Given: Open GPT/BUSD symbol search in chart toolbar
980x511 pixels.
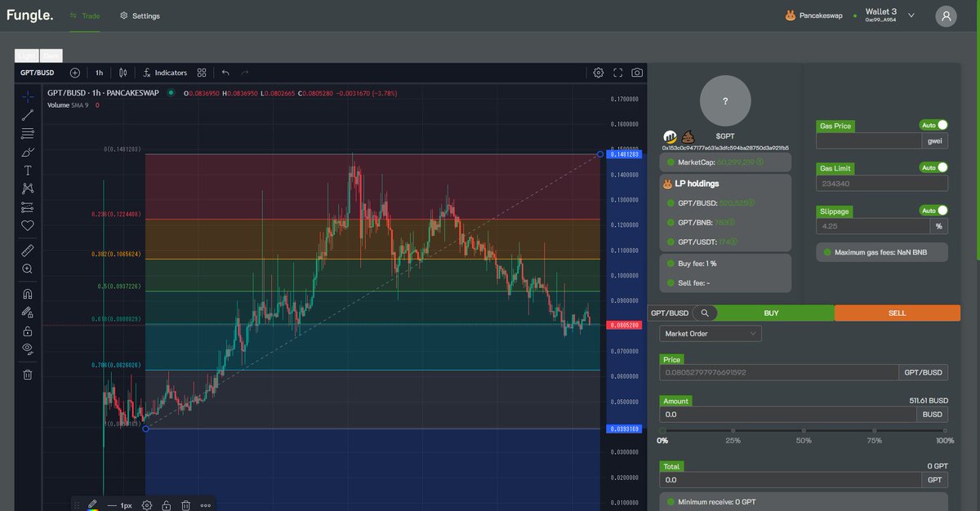Looking at the screenshot, I should (38, 73).
